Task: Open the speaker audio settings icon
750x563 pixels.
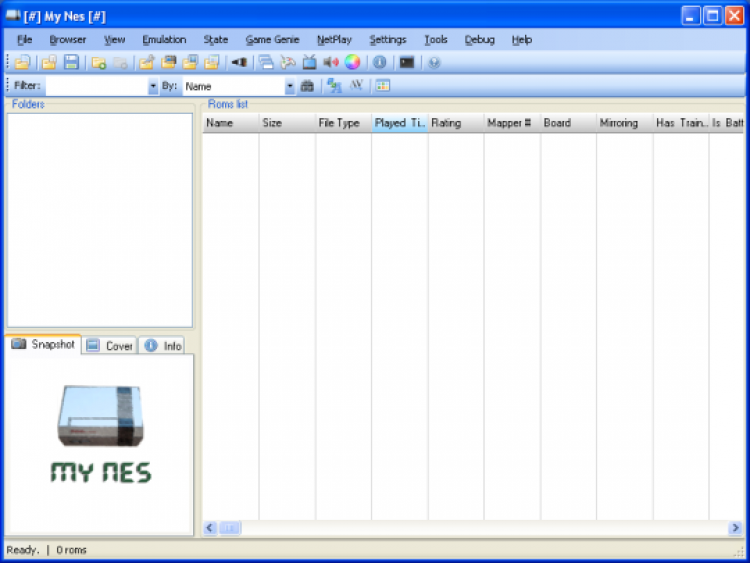Action: (x=331, y=62)
